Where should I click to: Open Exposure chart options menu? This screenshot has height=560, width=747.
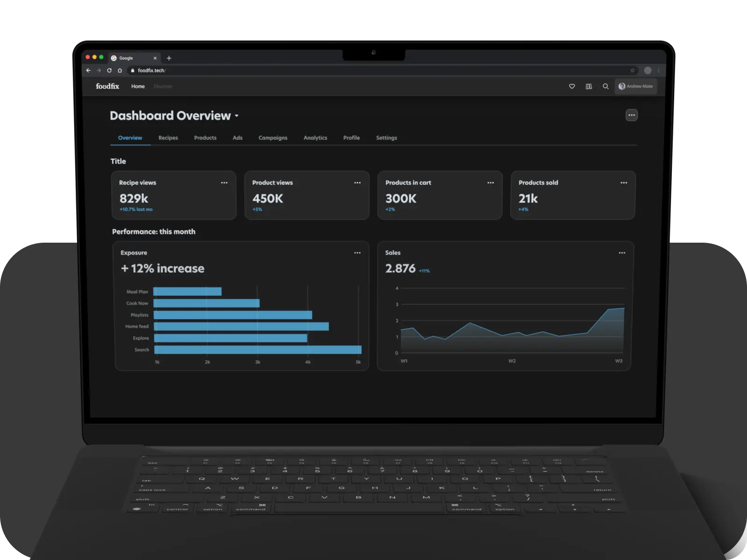pos(357,253)
